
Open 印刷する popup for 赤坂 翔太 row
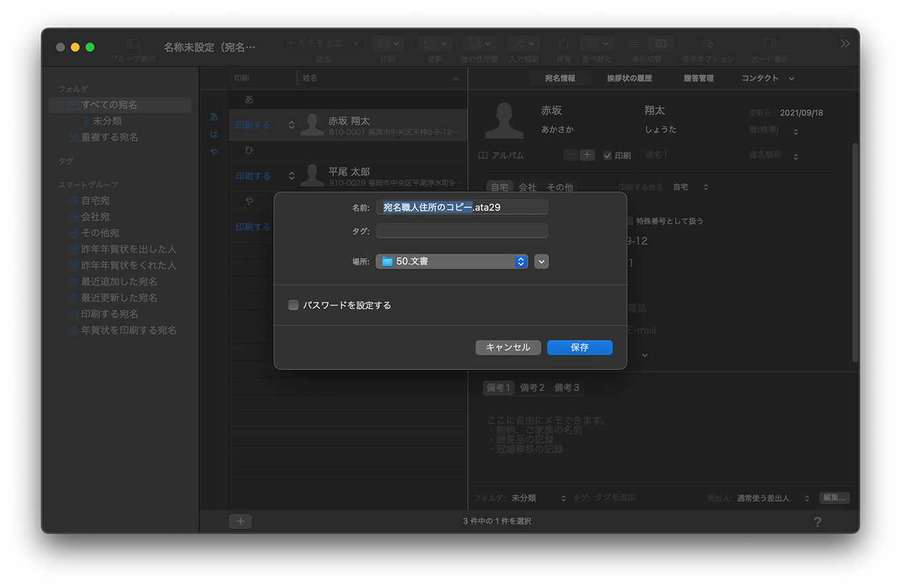point(265,125)
